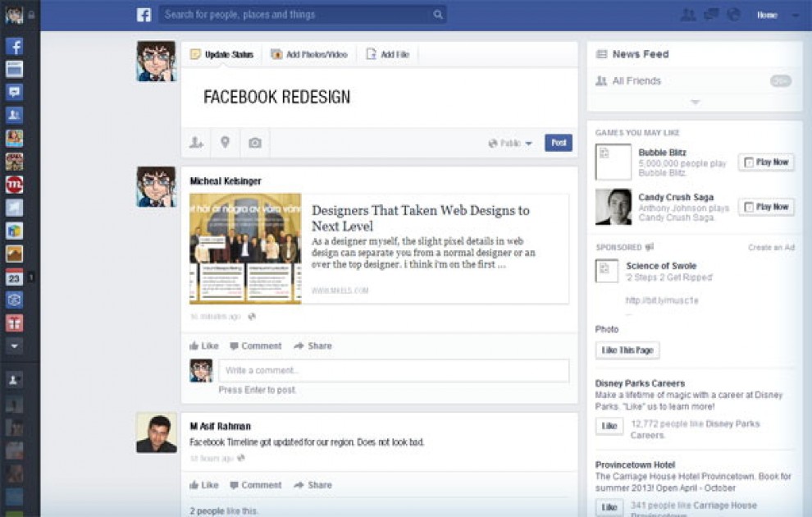Open the Designers That Taken Web Designs article title

point(421,218)
